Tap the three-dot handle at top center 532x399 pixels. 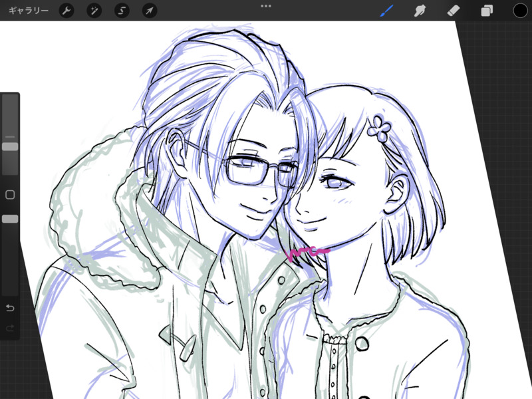coord(266,6)
